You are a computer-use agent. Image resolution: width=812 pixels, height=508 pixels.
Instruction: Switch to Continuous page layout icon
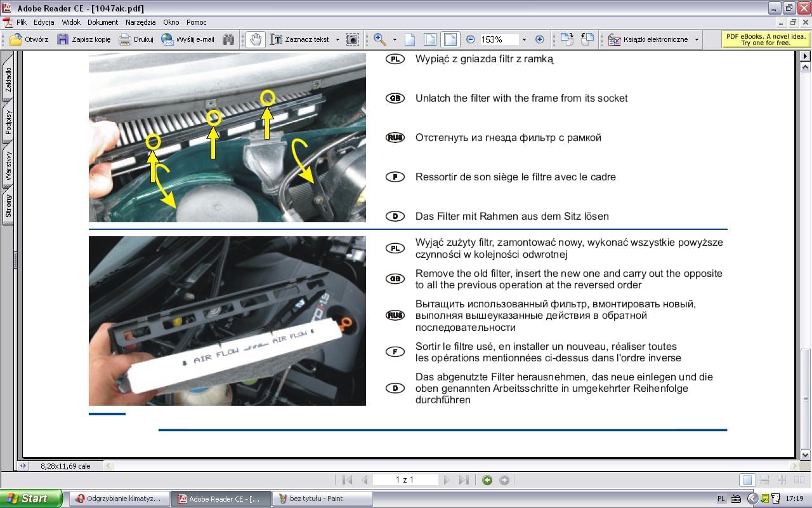(x=764, y=480)
